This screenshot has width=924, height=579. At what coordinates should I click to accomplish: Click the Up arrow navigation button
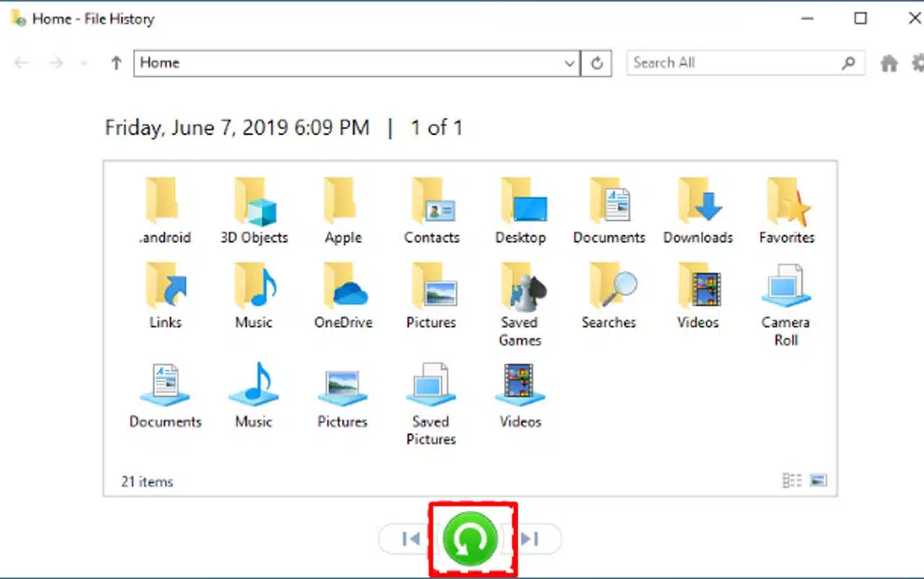116,64
